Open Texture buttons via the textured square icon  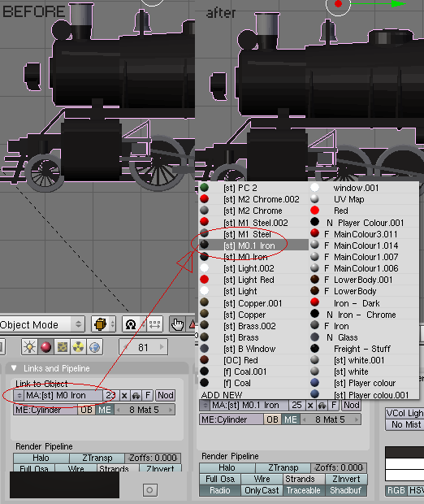63,347
